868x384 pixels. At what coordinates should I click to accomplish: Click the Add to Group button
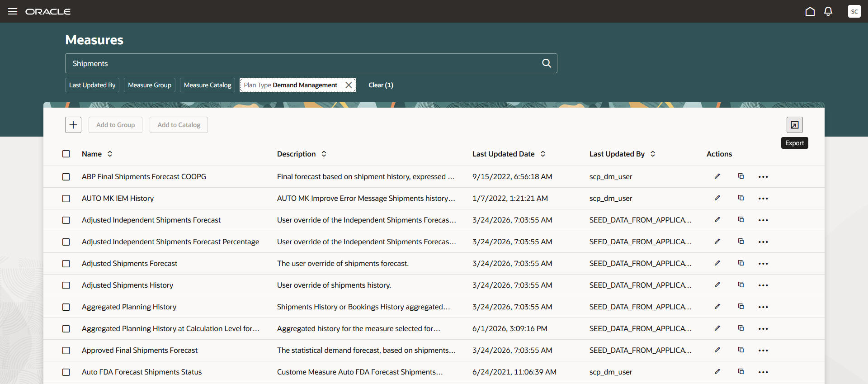coord(115,125)
